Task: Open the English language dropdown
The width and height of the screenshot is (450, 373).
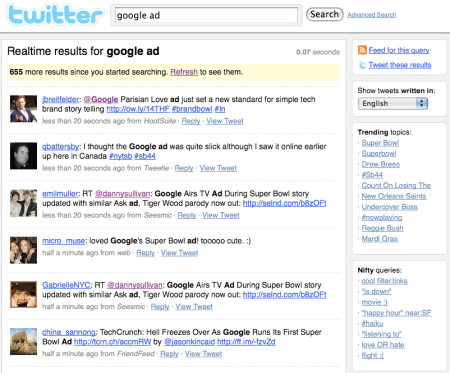Action: point(393,103)
